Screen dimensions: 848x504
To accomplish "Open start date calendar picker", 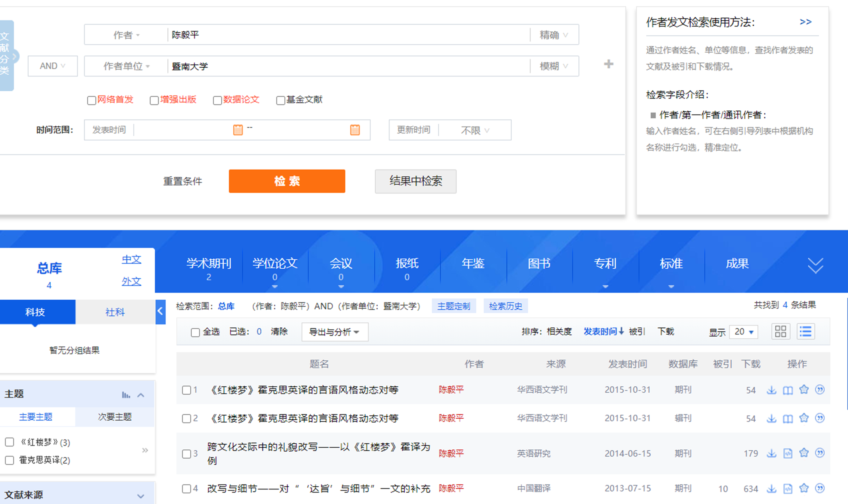I will [x=238, y=130].
